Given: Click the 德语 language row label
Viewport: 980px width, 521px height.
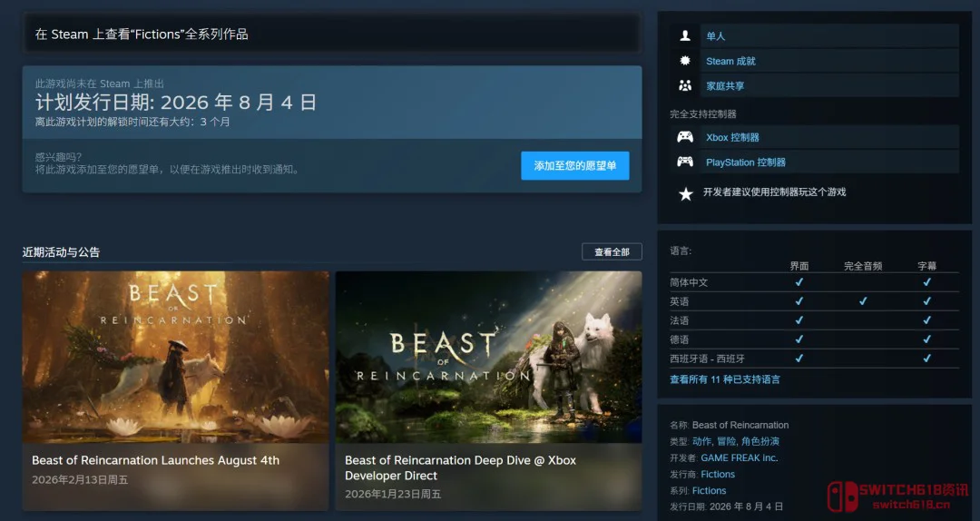Looking at the screenshot, I should tap(680, 339).
